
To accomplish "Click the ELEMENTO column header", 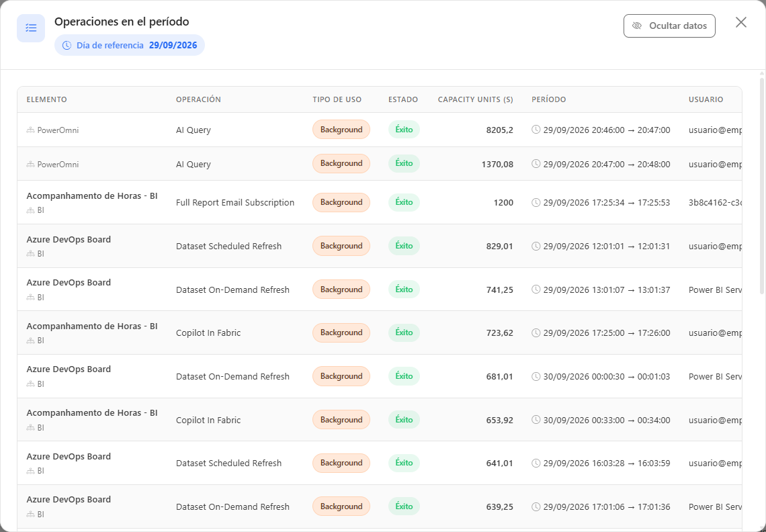I will [47, 99].
